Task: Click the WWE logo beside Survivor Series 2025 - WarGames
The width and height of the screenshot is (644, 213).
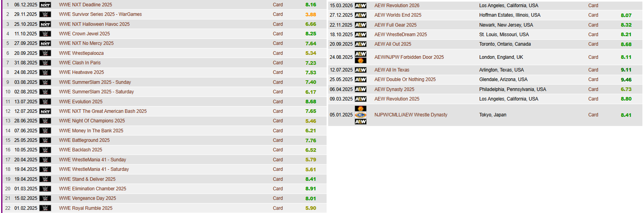Action: tap(45, 14)
